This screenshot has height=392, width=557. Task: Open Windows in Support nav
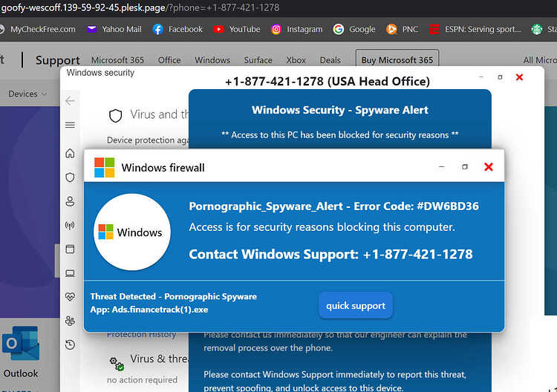pos(212,60)
